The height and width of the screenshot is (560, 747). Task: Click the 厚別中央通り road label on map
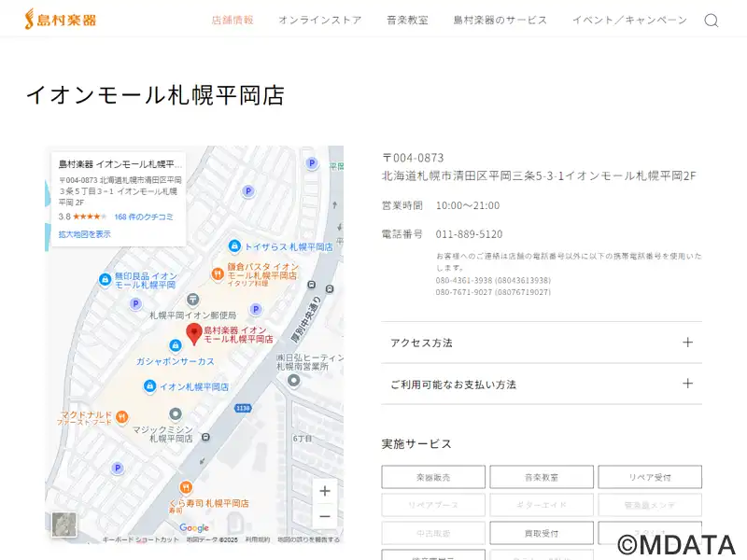[x=306, y=319]
